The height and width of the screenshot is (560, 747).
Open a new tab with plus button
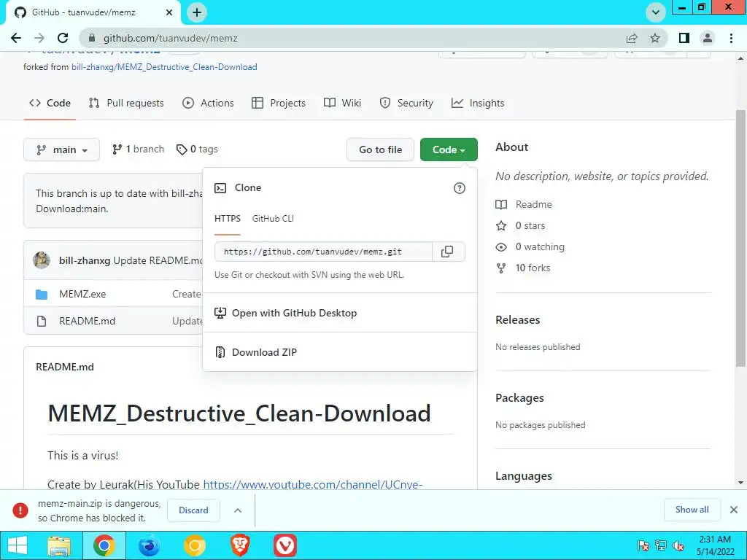click(197, 12)
